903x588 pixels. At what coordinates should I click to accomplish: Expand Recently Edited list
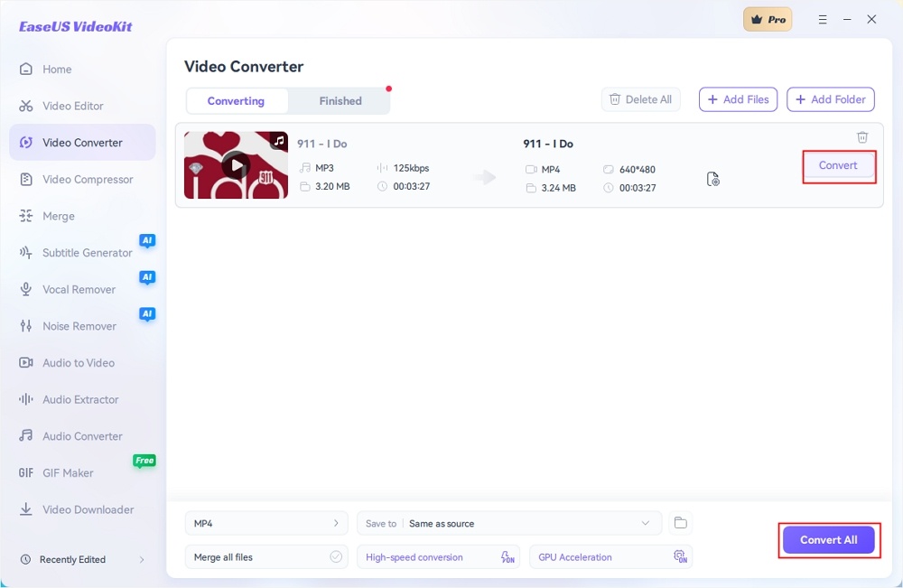142,560
